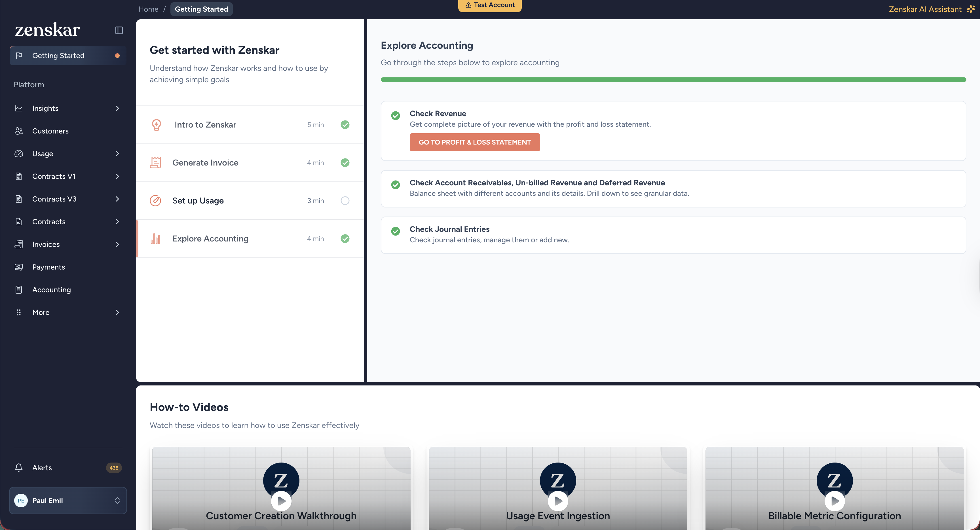Viewport: 980px width, 530px height.
Task: Click the PE user avatar
Action: click(21, 501)
